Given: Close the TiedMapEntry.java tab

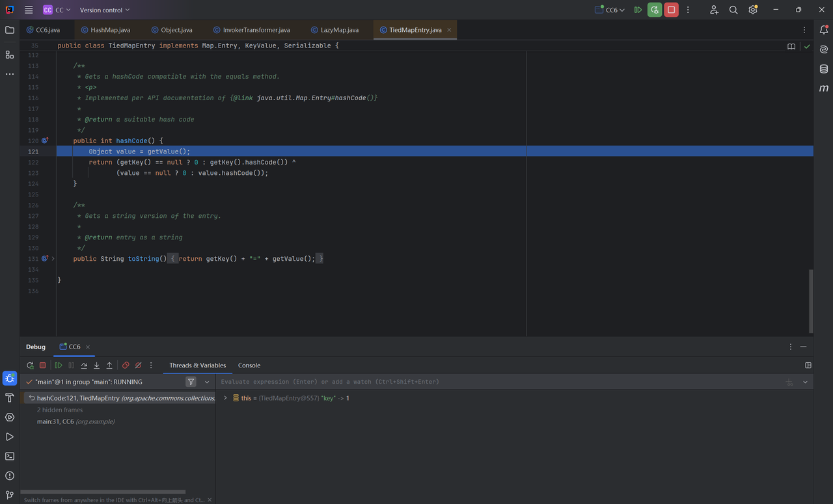Looking at the screenshot, I should pyautogui.click(x=449, y=30).
